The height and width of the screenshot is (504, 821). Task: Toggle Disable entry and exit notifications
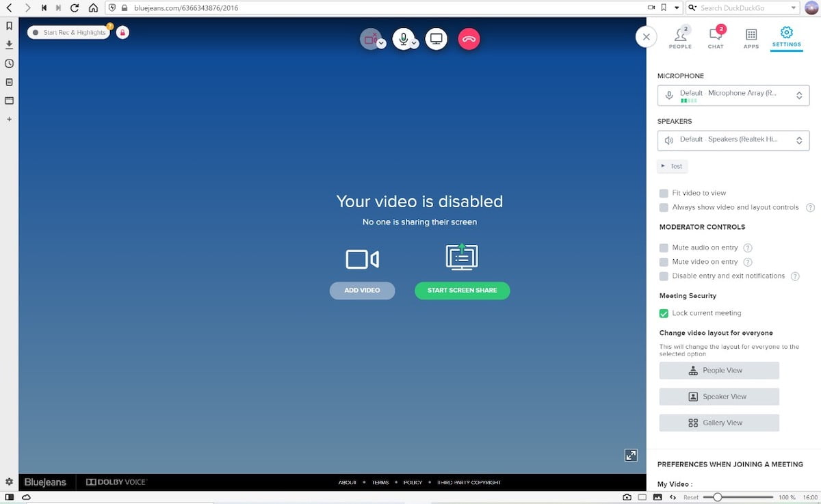click(664, 276)
